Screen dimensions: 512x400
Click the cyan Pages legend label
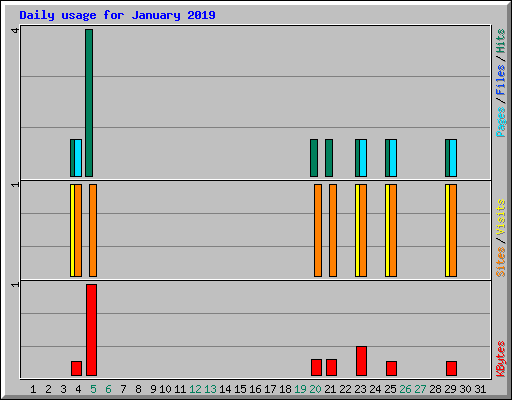(x=501, y=122)
